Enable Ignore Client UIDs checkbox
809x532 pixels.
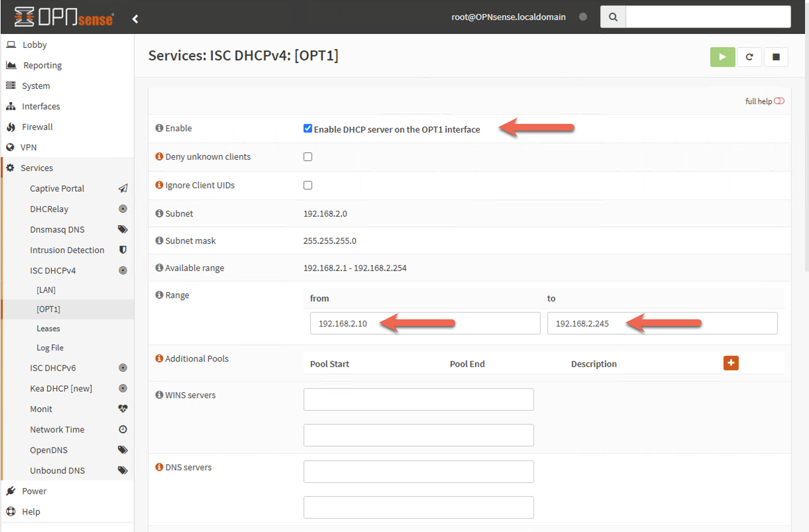coord(307,185)
